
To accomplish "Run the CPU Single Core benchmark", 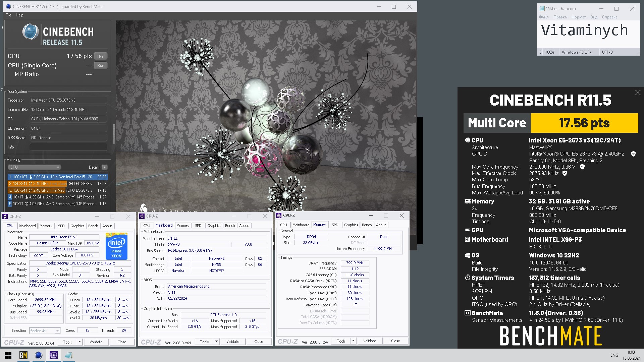I will pos(101,66).
